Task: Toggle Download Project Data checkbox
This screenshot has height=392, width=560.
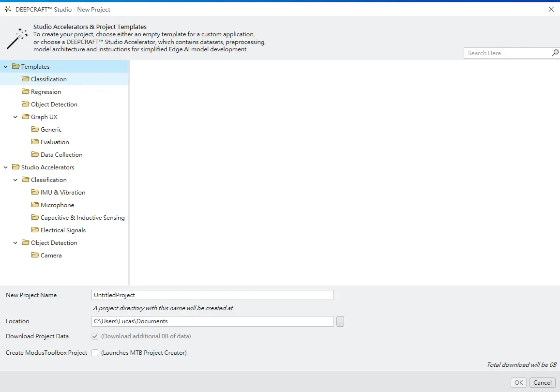Action: point(95,336)
